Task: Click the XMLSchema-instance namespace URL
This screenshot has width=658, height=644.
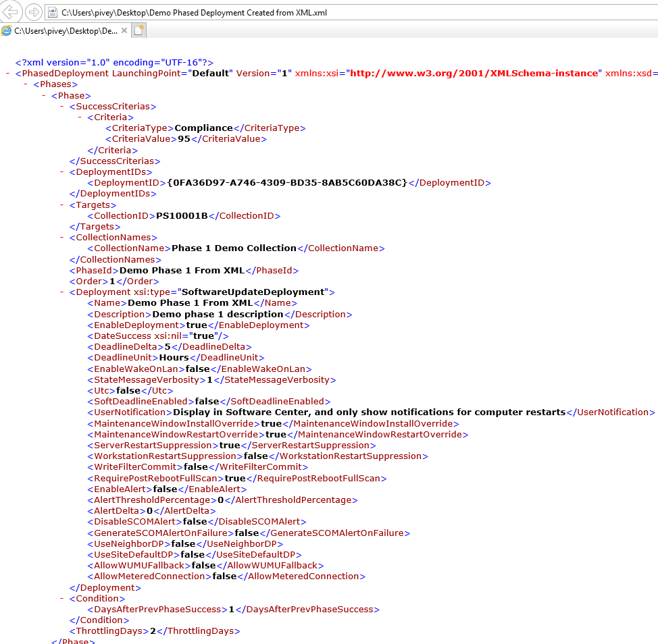Action: (474, 74)
